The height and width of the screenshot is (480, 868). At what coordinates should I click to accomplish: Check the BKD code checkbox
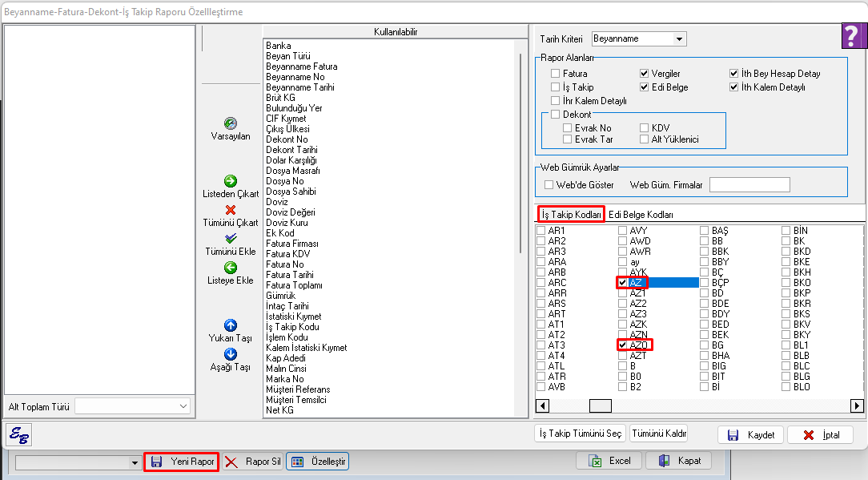coord(786,252)
